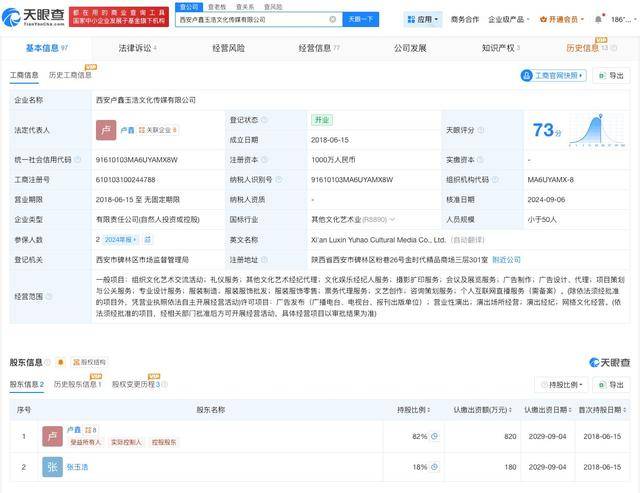640x493 pixels.
Task: Open the 持股比例 filter dropdown
Action: click(x=558, y=384)
